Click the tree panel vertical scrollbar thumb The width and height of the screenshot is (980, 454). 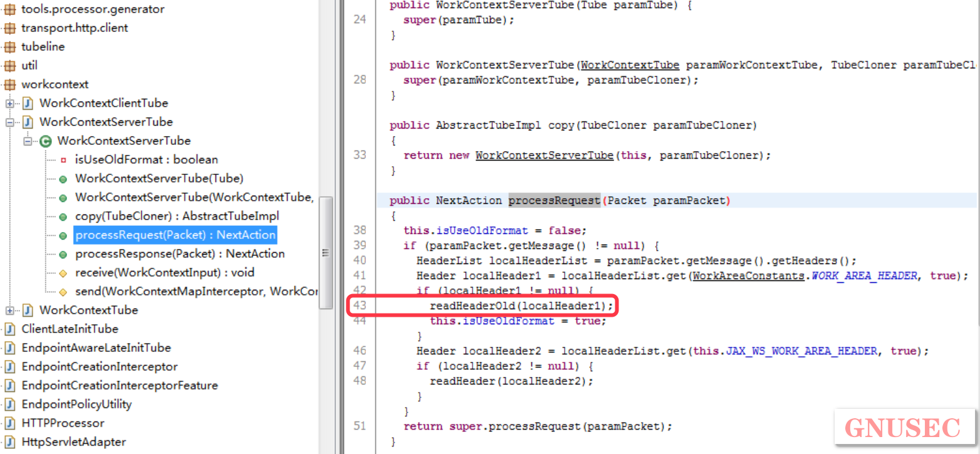pos(326,253)
